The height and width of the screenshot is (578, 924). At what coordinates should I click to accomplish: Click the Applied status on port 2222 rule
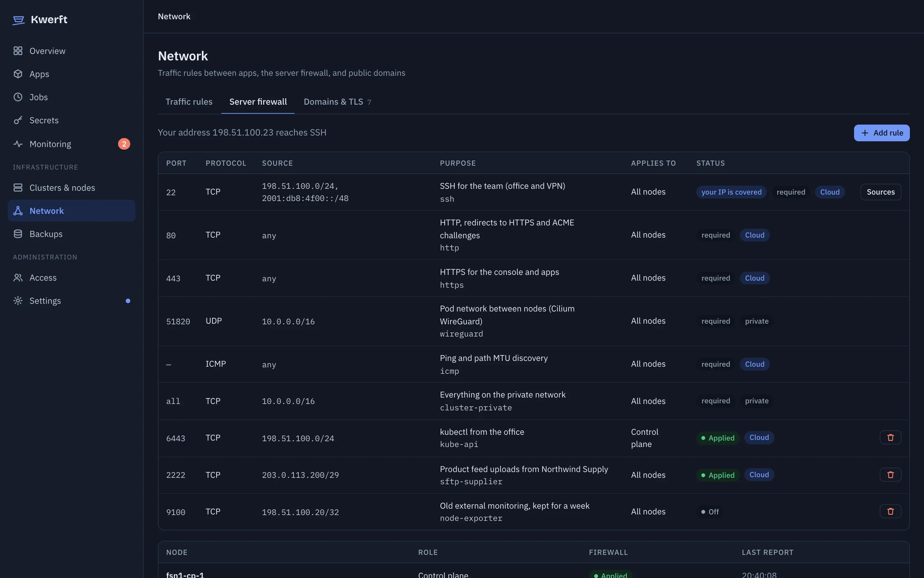pyautogui.click(x=718, y=475)
